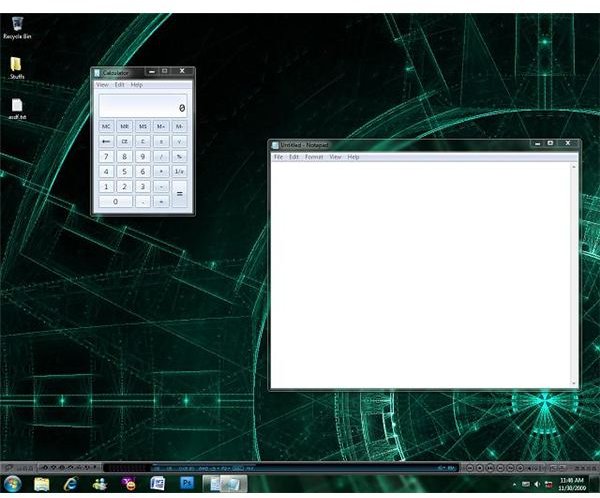This screenshot has height=498, width=600.
Task: Click the 5 key on Calculator
Action: pyautogui.click(x=124, y=171)
